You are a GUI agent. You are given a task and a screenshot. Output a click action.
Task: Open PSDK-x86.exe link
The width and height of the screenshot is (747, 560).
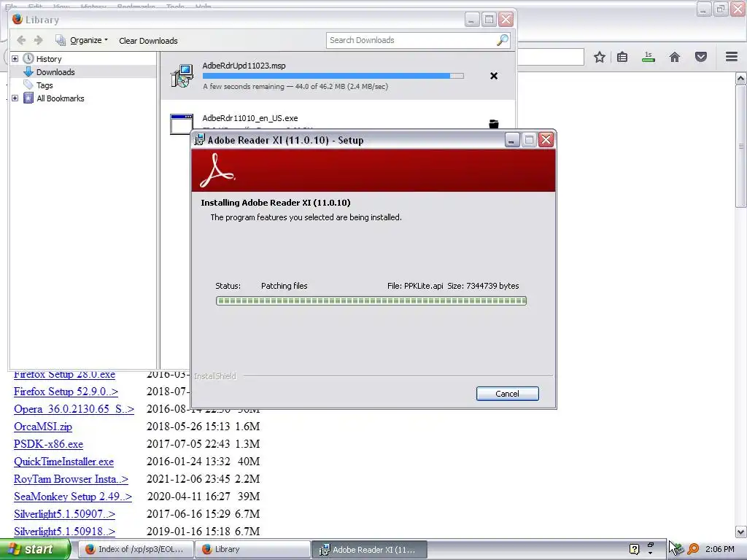tap(48, 444)
